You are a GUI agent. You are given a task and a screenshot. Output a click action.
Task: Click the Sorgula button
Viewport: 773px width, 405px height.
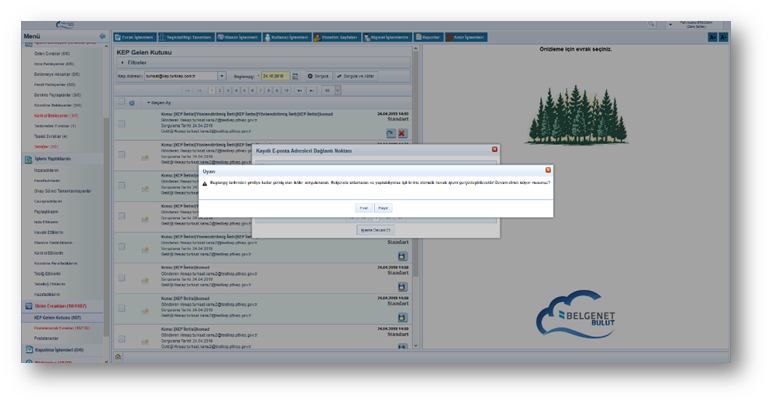[318, 75]
